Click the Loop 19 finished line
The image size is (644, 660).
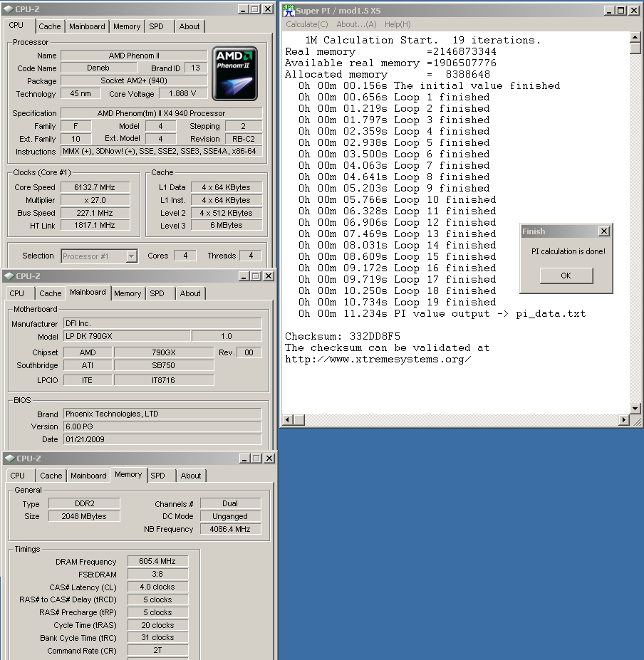[x=398, y=302]
